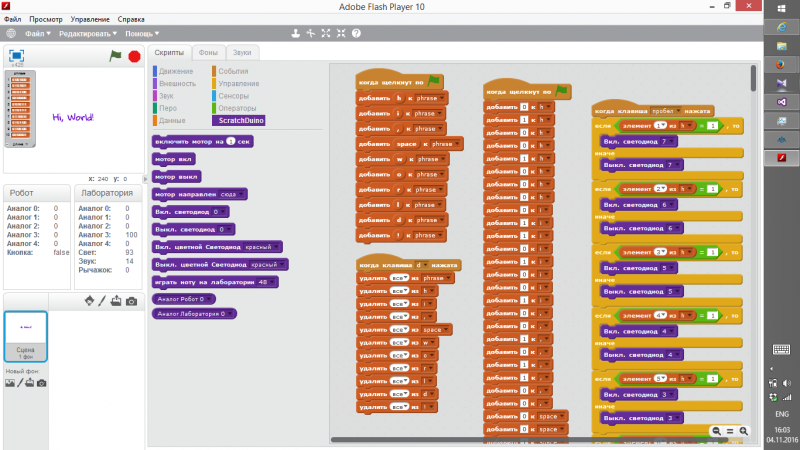The image size is (800, 450).
Task: Open Файл dropdown in gray toolbar
Action: 38,34
